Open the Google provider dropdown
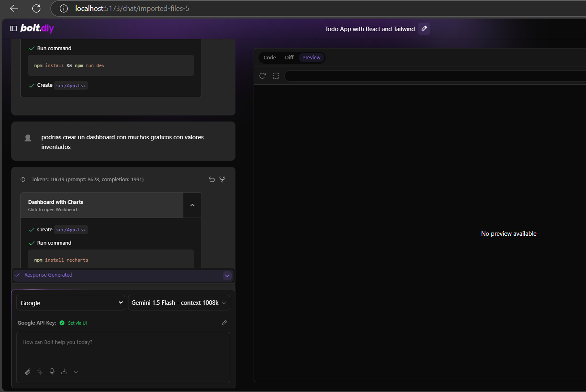Screen dimensions: 586x392 [70, 303]
